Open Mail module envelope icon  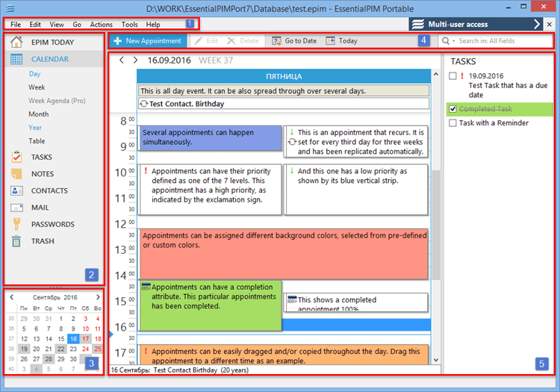point(16,208)
